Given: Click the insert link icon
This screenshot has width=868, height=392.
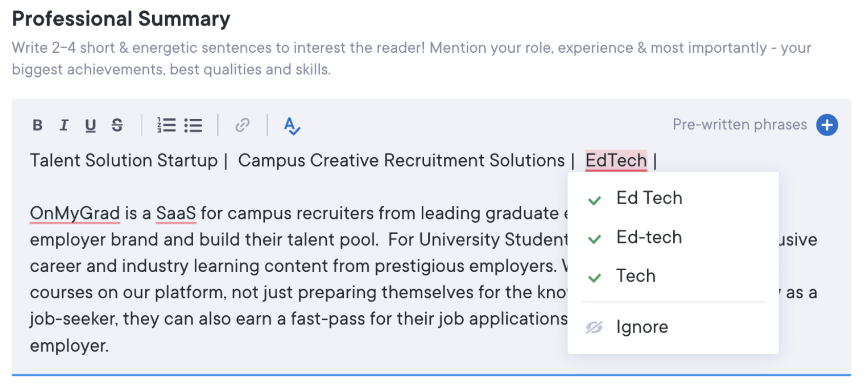Looking at the screenshot, I should click(x=242, y=125).
